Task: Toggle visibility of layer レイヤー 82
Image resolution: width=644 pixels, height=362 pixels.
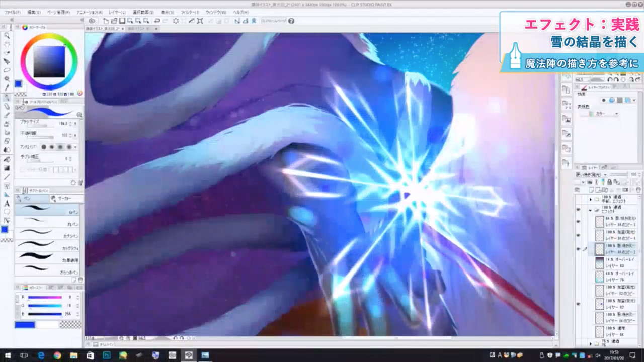Action: click(578, 304)
